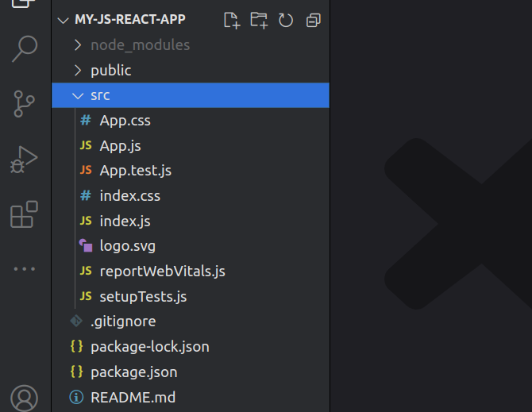Click the New Folder icon
Viewport: 532px width, 412px height.
(x=259, y=20)
